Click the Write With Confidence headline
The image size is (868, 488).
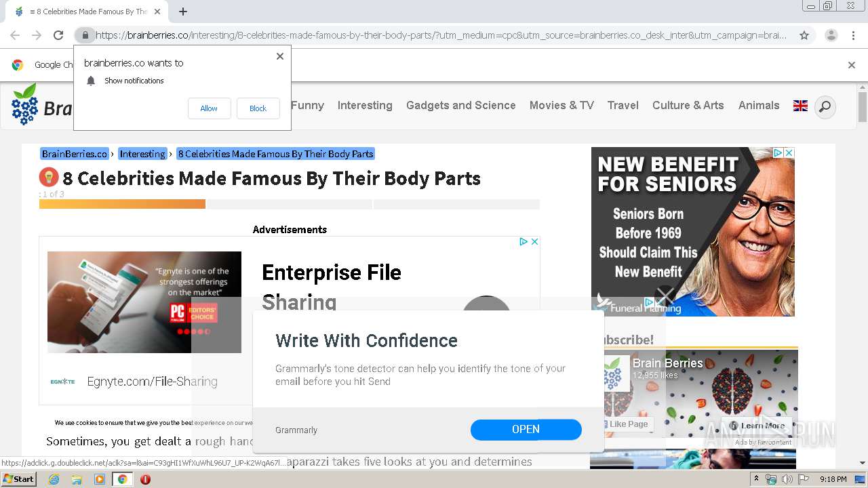pyautogui.click(x=366, y=340)
